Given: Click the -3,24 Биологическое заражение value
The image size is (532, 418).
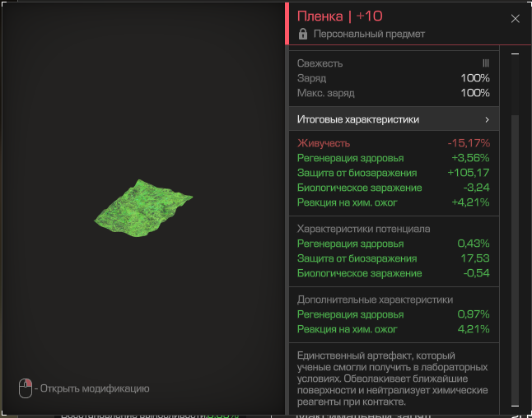Looking at the screenshot, I should point(477,188).
